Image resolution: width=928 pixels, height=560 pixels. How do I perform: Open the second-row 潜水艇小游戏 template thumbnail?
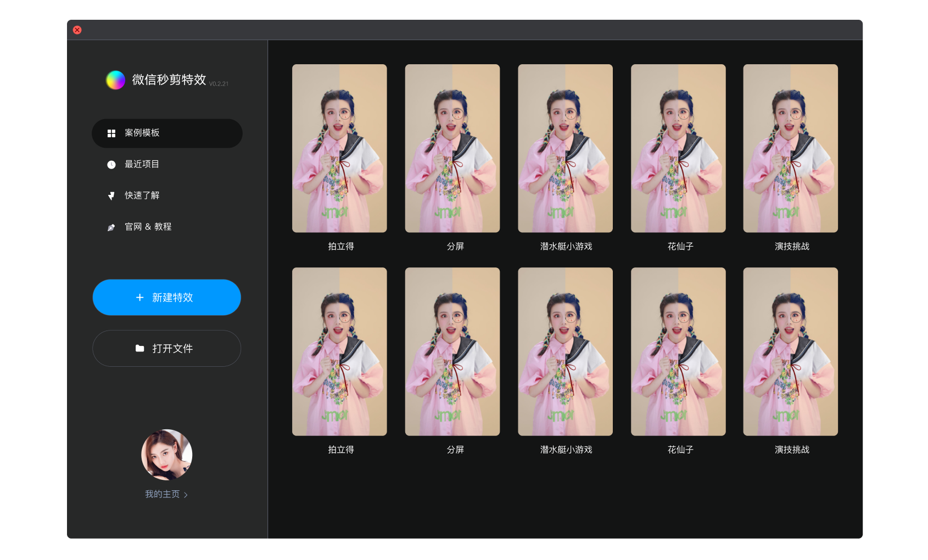[x=566, y=352]
